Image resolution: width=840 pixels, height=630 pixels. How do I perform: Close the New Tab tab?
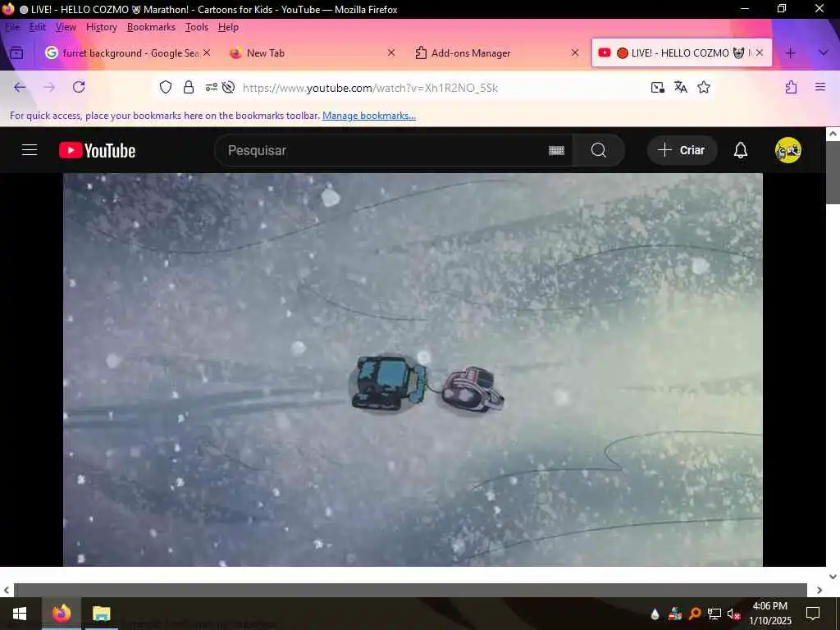(391, 52)
